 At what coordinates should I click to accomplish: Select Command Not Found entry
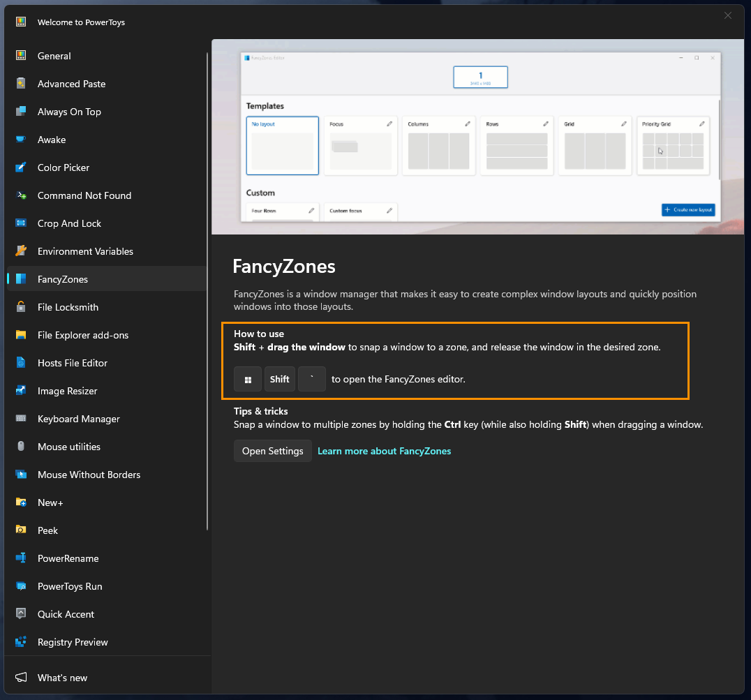[x=106, y=195]
